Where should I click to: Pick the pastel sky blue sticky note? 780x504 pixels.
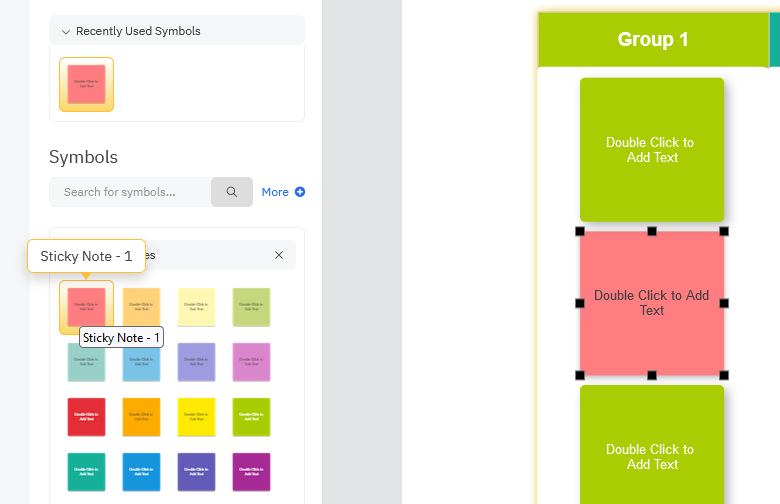pyautogui.click(x=141, y=361)
